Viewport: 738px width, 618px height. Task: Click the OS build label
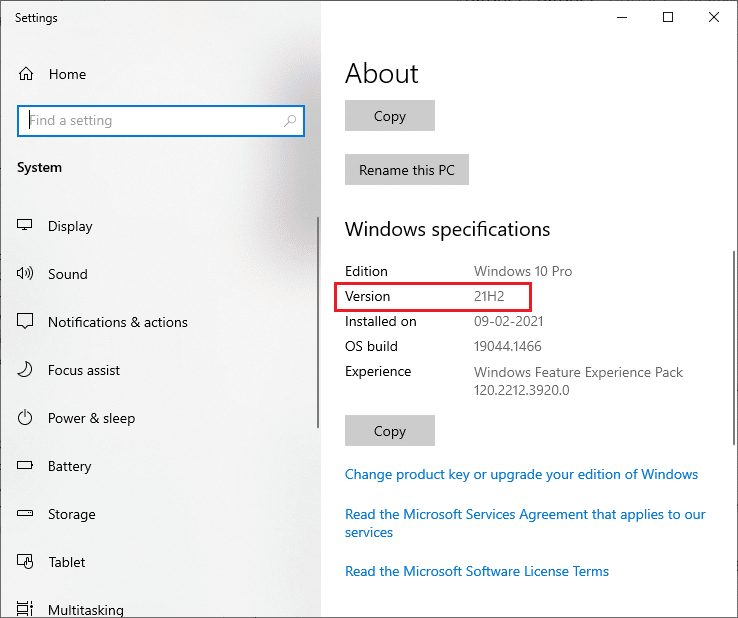pyautogui.click(x=371, y=346)
